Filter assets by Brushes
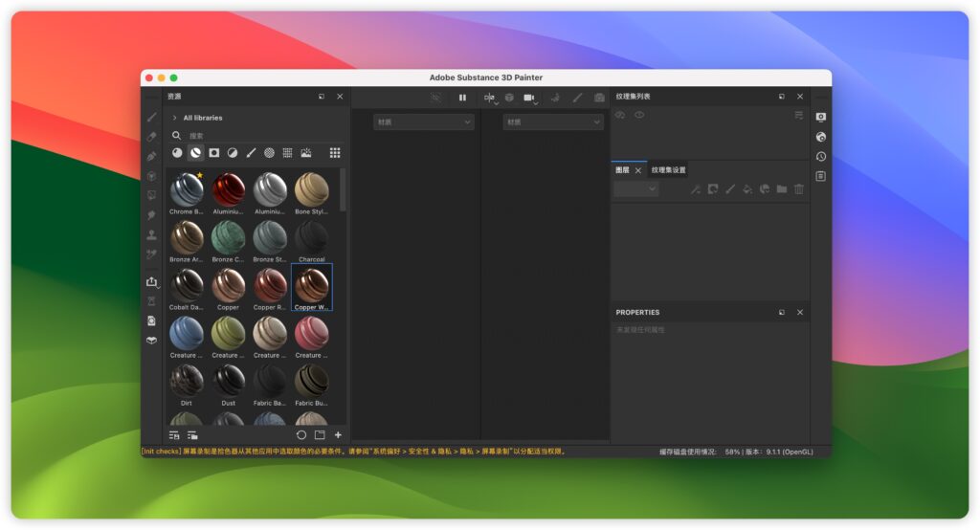Viewport: 980px width, 530px height. (x=251, y=152)
